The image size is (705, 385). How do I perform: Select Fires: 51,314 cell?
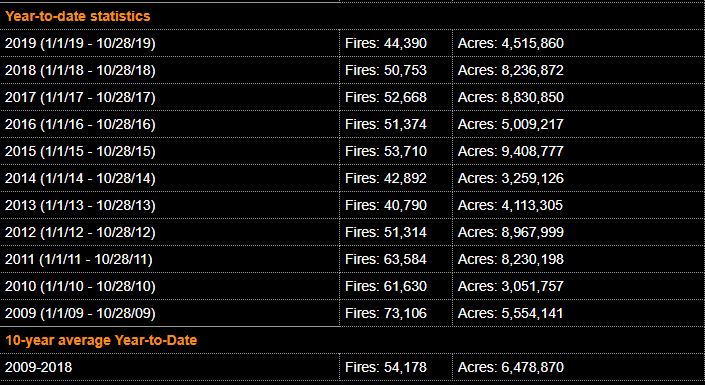(386, 232)
